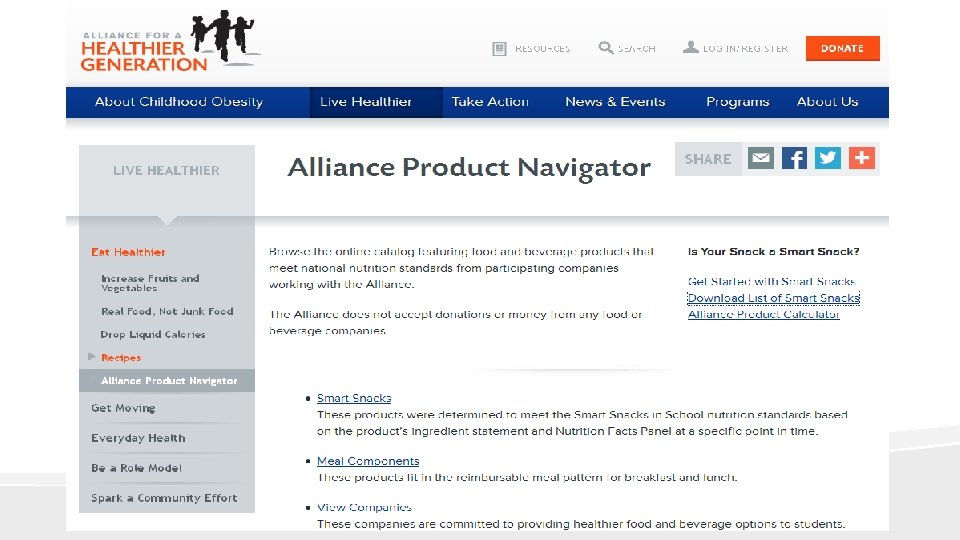This screenshot has height=540, width=960.
Task: Open Drop Liquid Calories
Action: (x=152, y=334)
